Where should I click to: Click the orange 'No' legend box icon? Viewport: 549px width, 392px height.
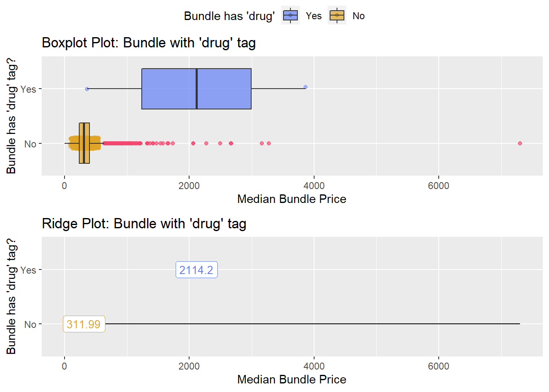(x=337, y=16)
